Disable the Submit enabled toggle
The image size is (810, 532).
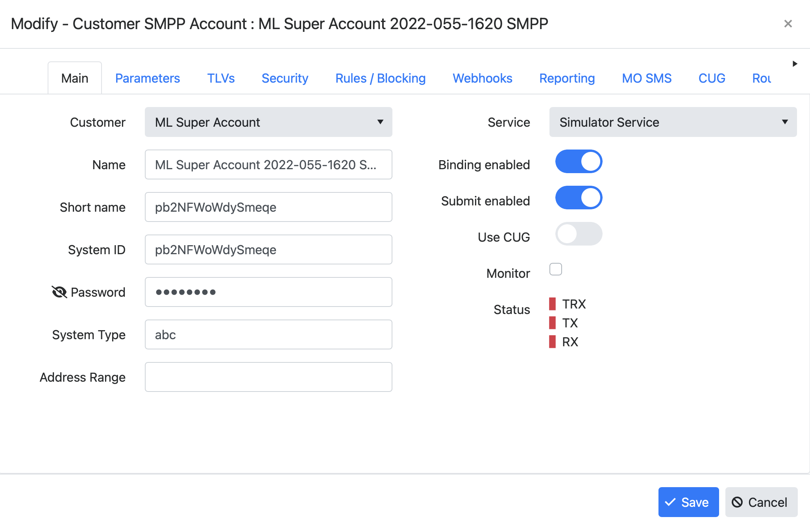pyautogui.click(x=579, y=199)
